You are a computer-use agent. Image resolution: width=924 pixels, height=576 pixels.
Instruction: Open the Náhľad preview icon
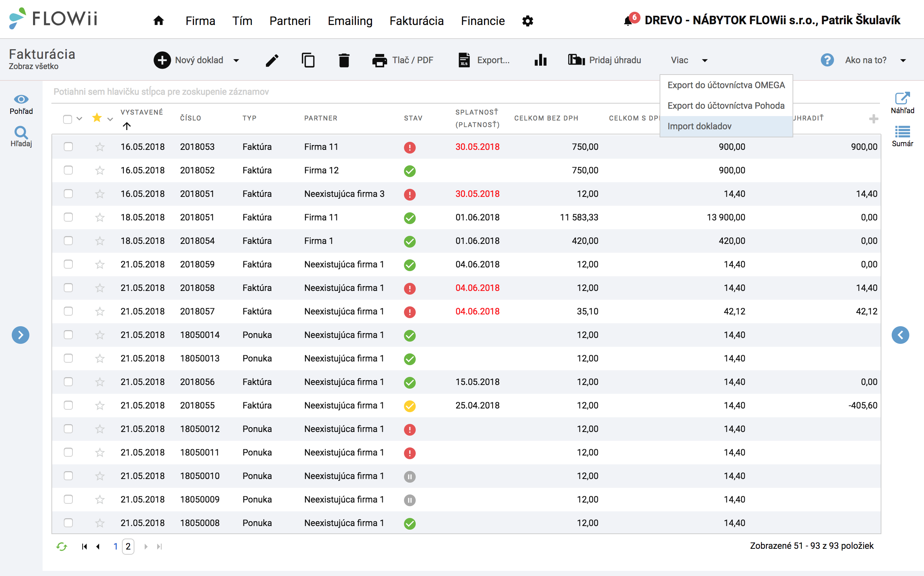point(902,98)
